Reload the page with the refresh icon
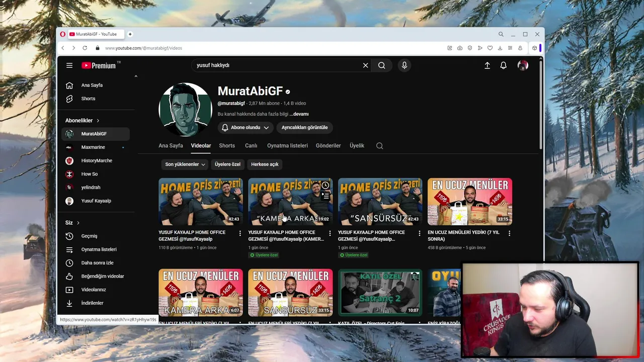 pos(85,48)
